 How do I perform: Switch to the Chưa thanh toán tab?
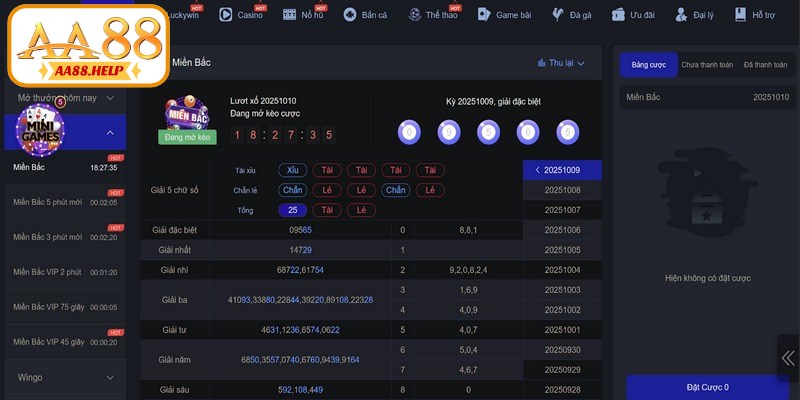[x=707, y=65]
